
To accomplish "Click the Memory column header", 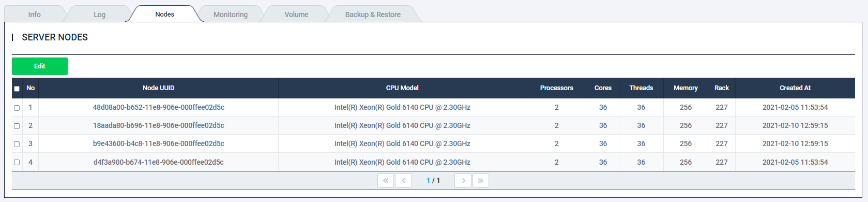I will tap(686, 88).
